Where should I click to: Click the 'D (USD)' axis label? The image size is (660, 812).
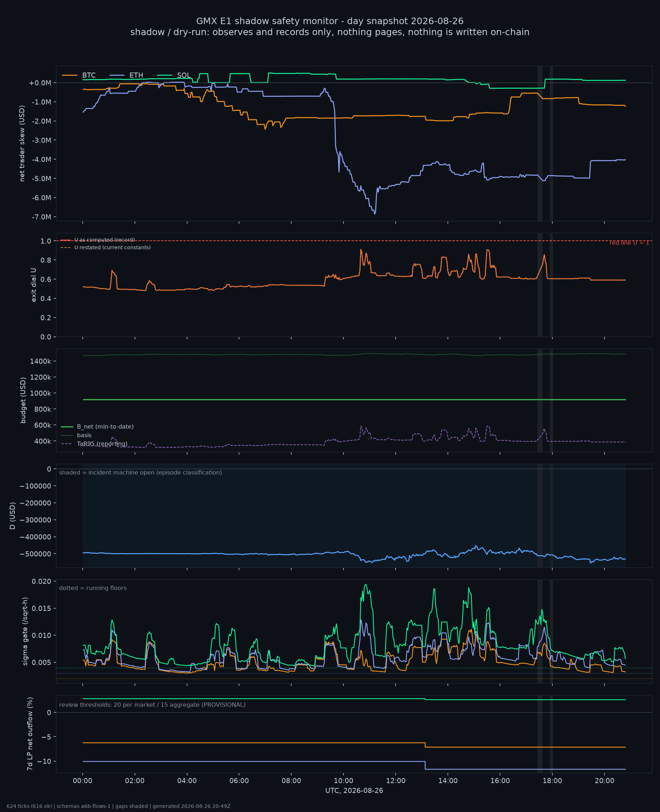coord(13,516)
